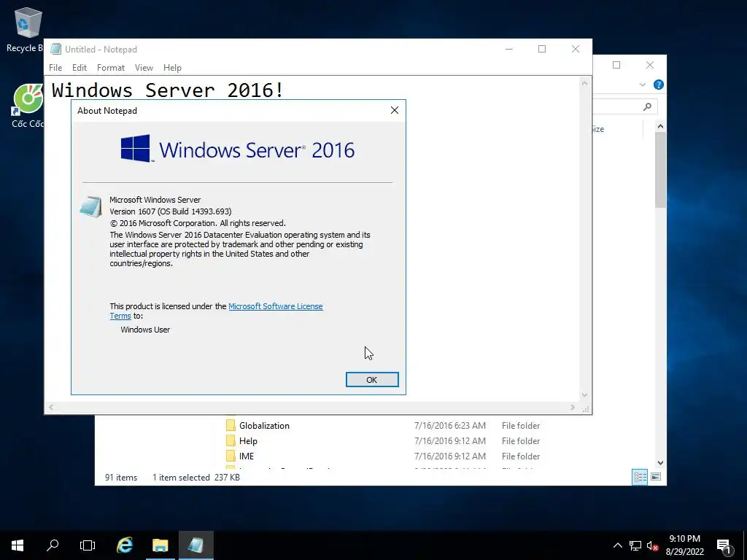Click Explorer vertical scrollbar thumb
Viewport: 747px width, 560px height.
point(660,169)
